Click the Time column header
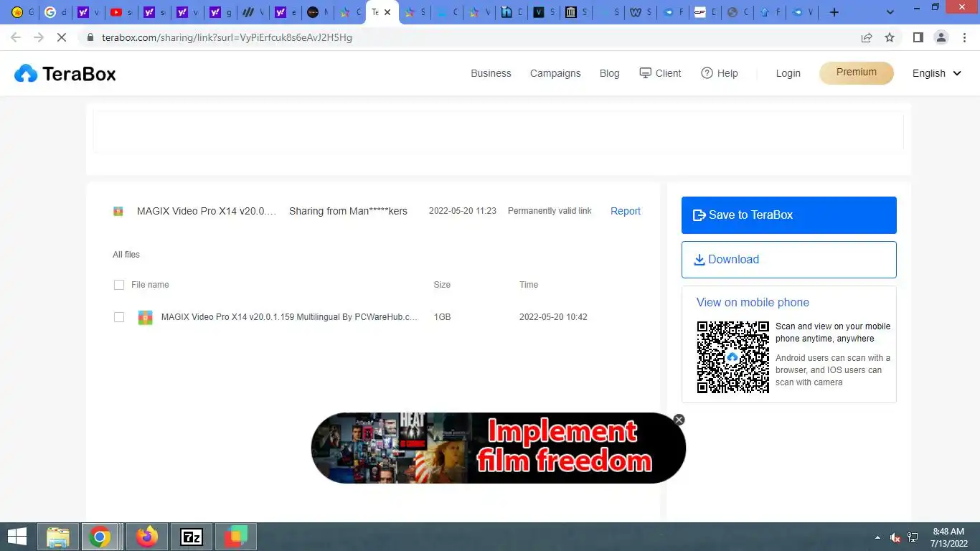 [529, 285]
